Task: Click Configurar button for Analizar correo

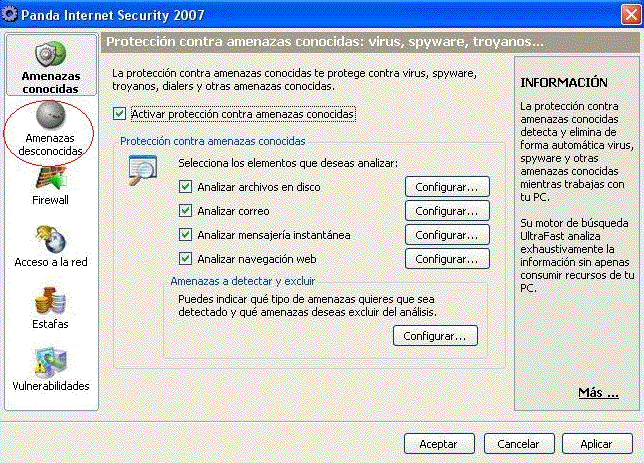Action: (x=446, y=211)
